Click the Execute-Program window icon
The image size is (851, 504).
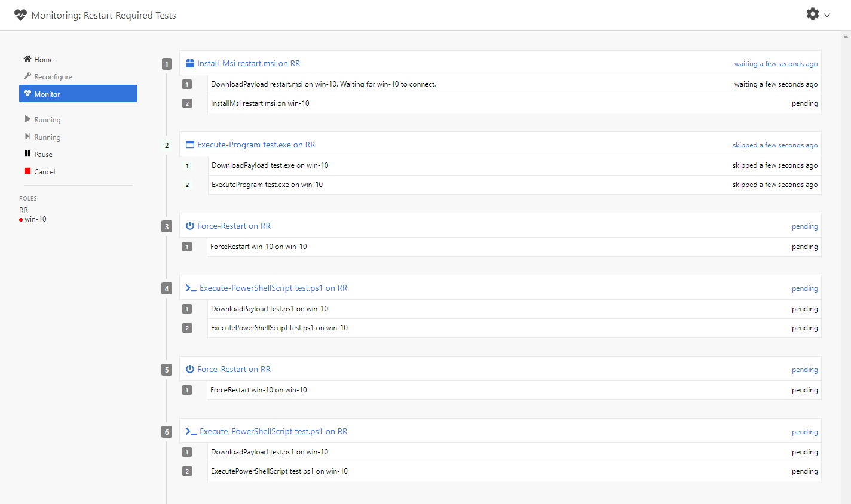[190, 145]
